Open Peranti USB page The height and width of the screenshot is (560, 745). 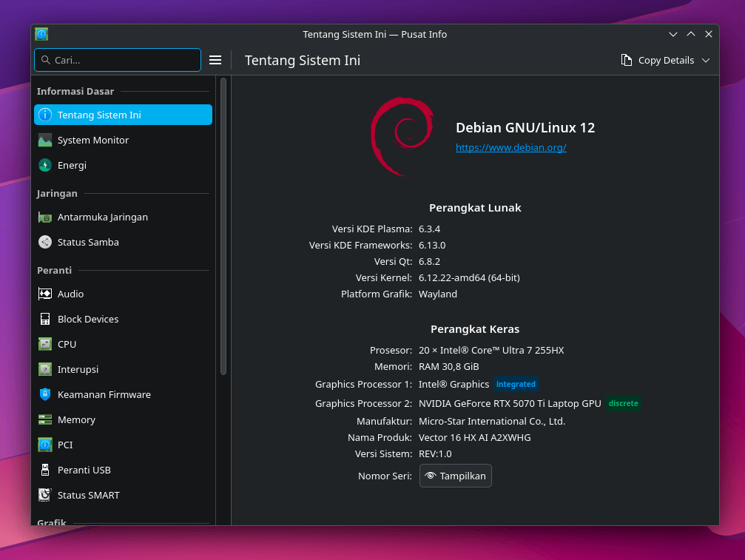[123, 470]
